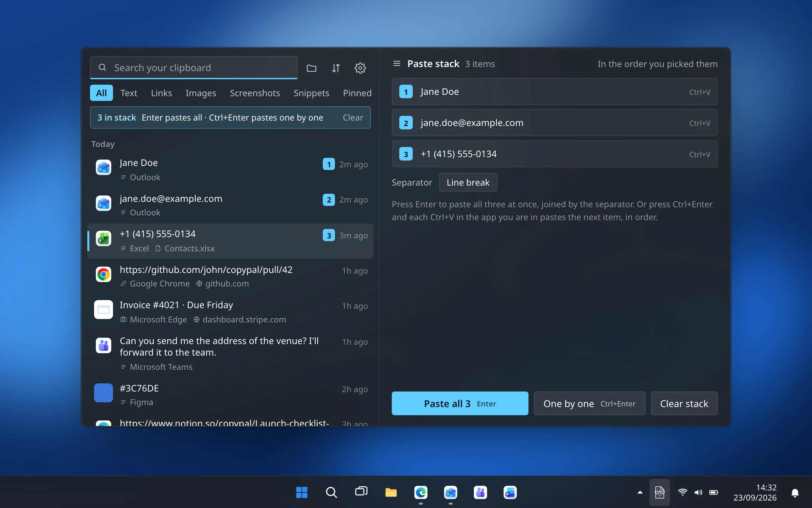This screenshot has height=508, width=812.
Task: Open settings with the gear icon
Action: pyautogui.click(x=360, y=68)
